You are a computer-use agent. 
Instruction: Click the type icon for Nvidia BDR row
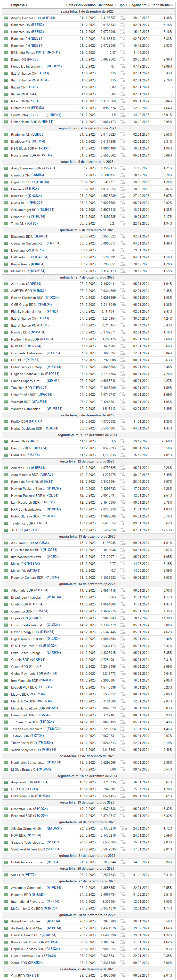click(x=122, y=203)
